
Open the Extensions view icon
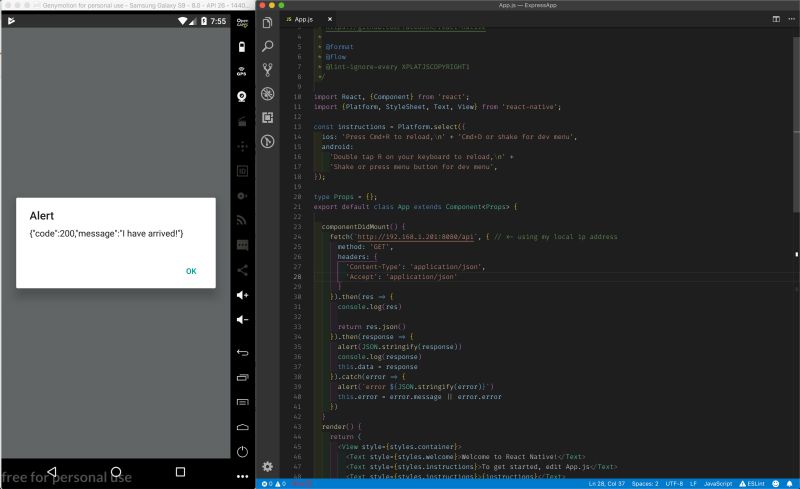[x=267, y=117]
